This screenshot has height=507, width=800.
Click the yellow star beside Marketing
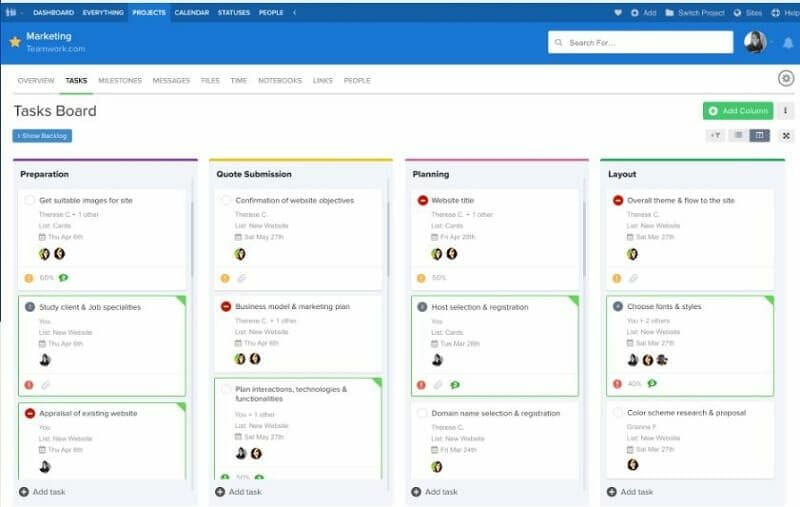[x=15, y=42]
